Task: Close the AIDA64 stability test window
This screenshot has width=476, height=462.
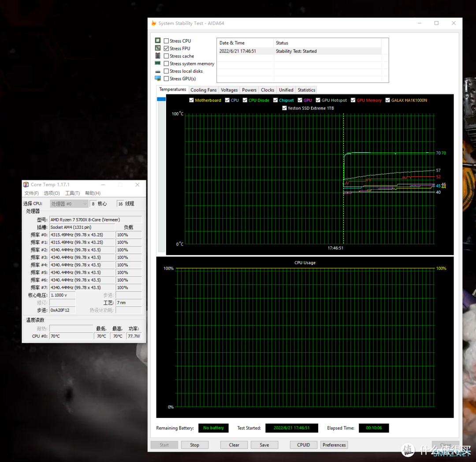Action: (x=454, y=23)
